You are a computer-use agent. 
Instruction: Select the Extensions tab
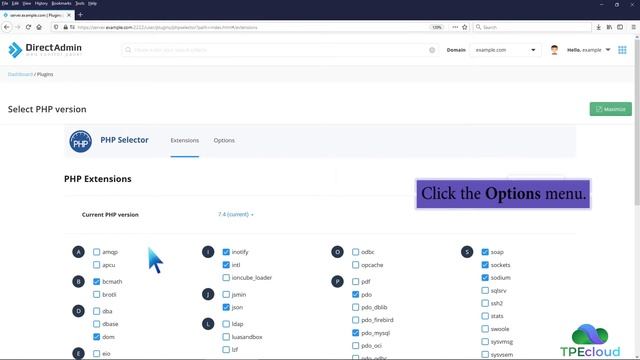[184, 140]
